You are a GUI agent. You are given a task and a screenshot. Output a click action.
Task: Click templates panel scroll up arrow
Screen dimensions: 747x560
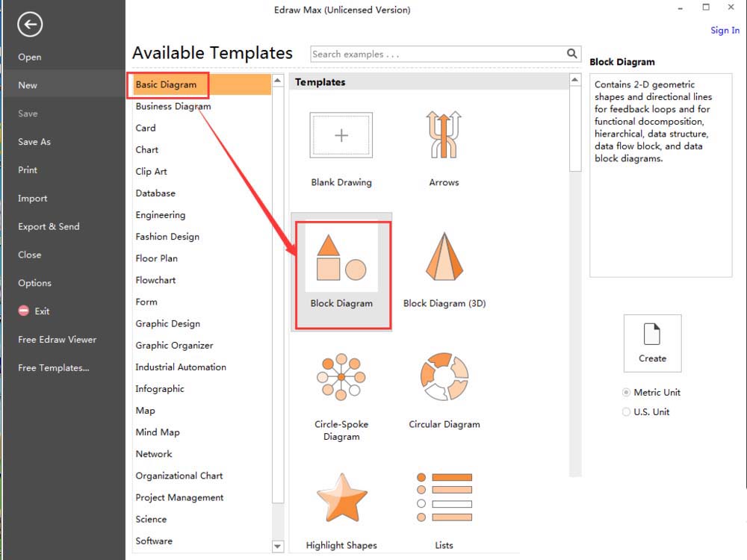(x=575, y=80)
